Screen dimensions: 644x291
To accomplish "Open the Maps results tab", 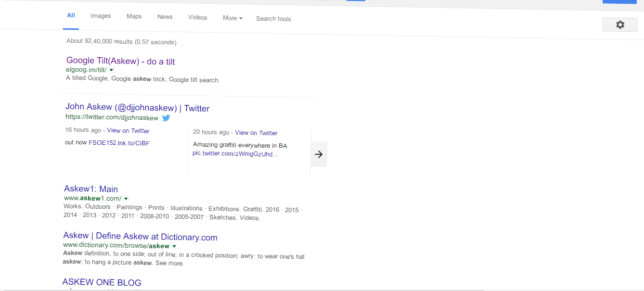I will coord(134,16).
